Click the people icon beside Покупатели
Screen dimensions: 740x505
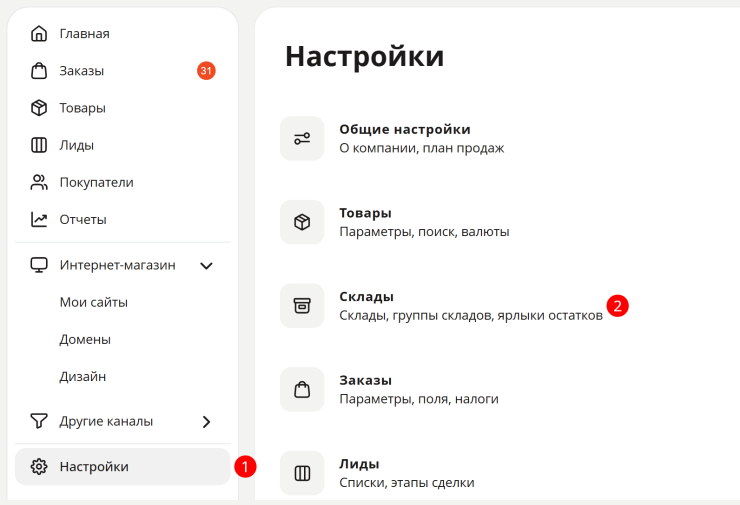coord(39,182)
